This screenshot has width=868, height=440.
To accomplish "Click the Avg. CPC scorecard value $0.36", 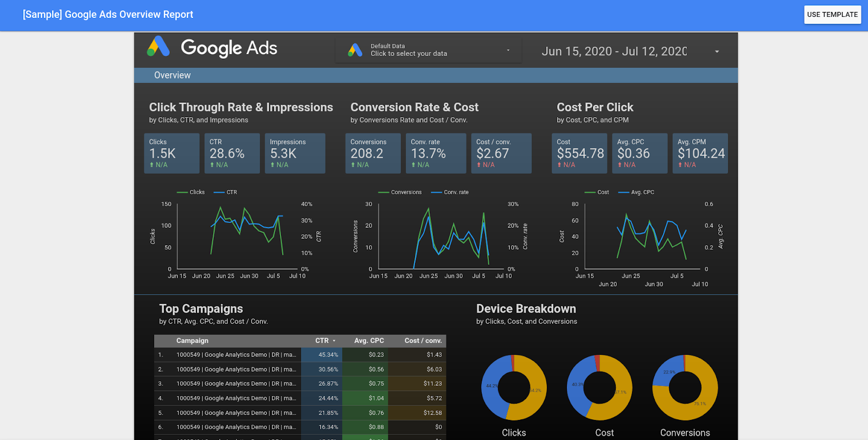I will point(634,154).
